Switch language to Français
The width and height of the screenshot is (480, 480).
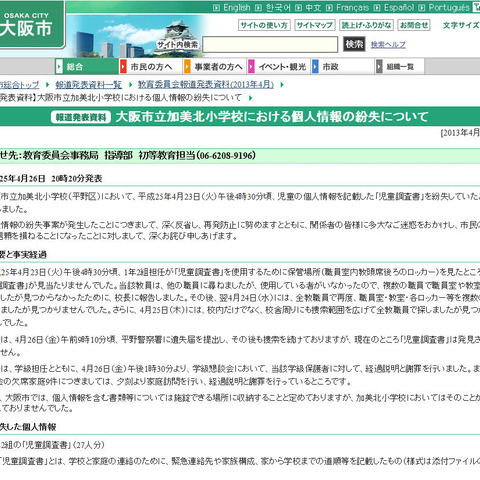pos(352,8)
